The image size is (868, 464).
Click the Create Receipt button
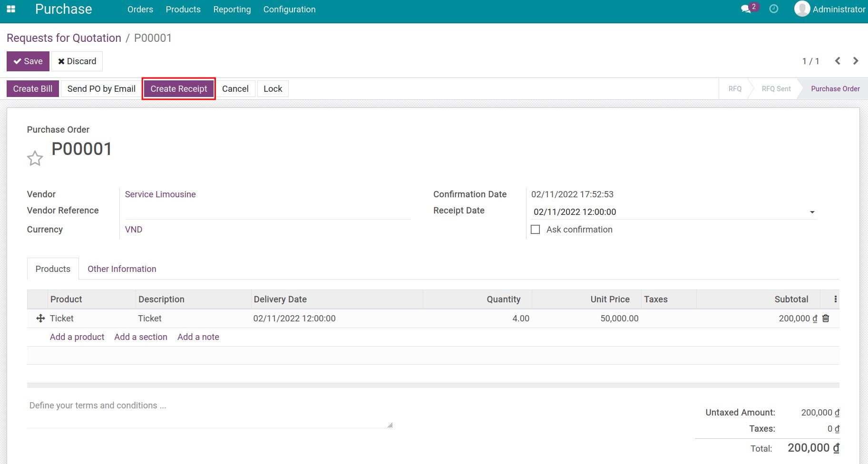pos(179,89)
